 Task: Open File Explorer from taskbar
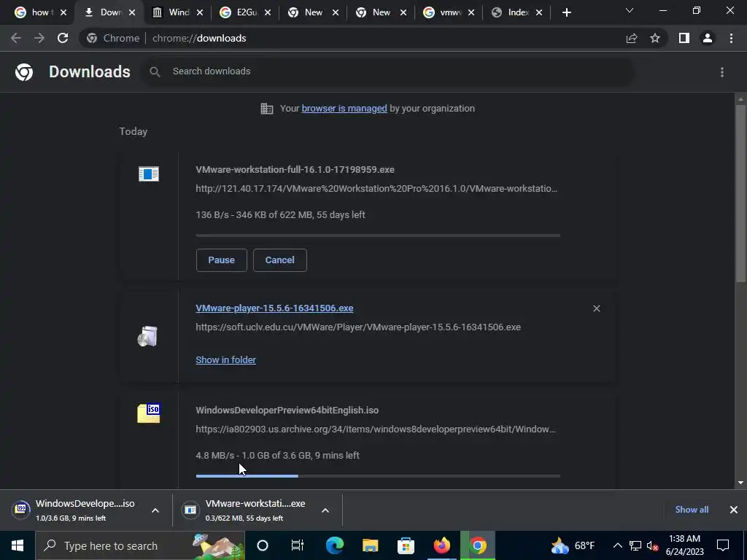point(370,545)
